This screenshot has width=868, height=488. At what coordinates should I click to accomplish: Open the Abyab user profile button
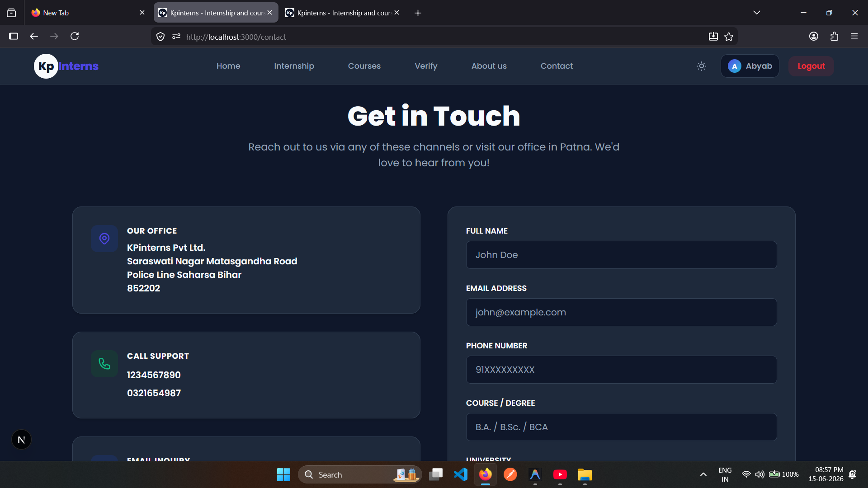click(750, 66)
